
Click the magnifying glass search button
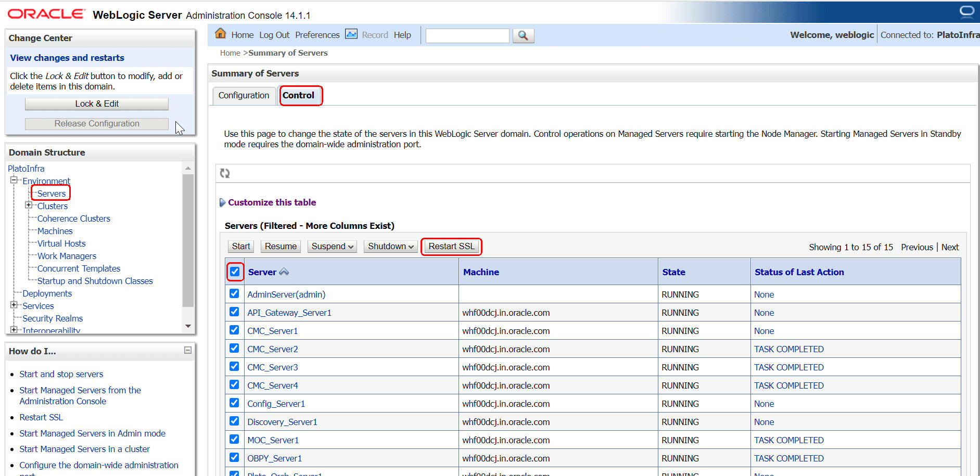523,35
